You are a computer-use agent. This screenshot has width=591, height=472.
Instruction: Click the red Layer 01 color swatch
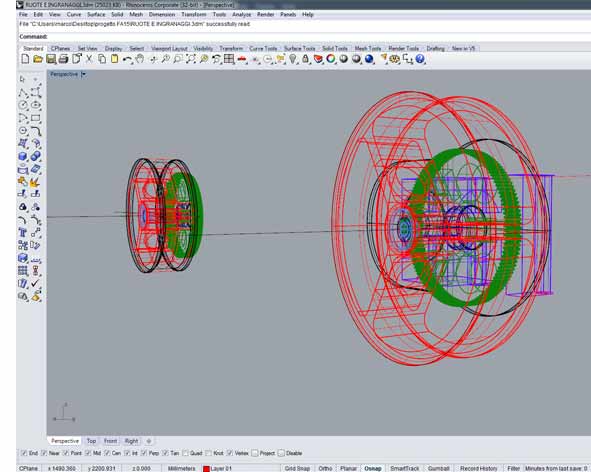pyautogui.click(x=206, y=469)
